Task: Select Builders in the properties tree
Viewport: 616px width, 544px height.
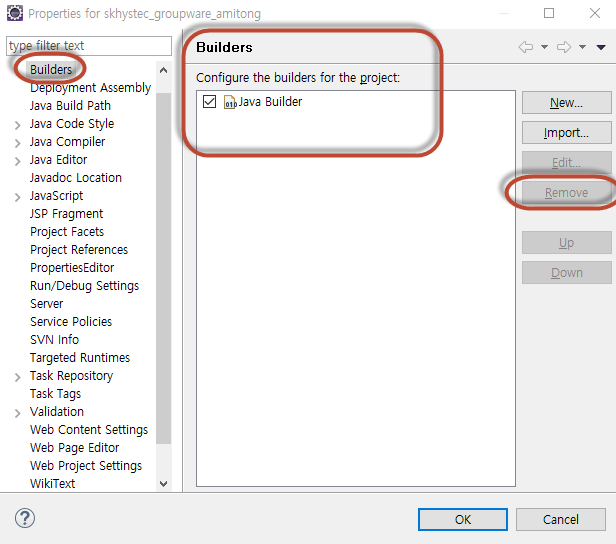Action: (51, 70)
